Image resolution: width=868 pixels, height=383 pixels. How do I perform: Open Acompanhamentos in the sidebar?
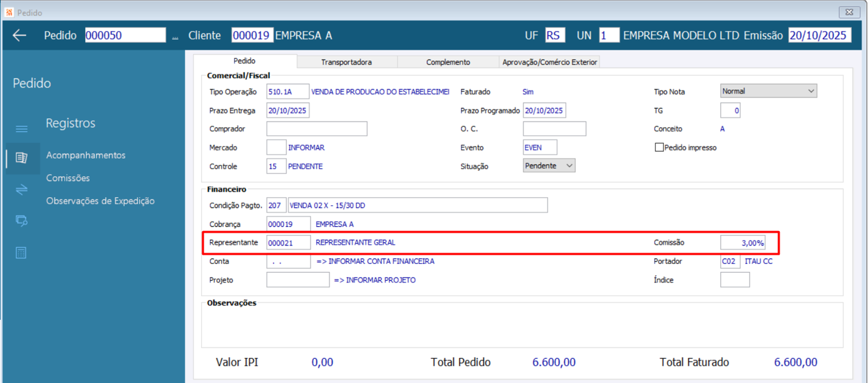[86, 155]
